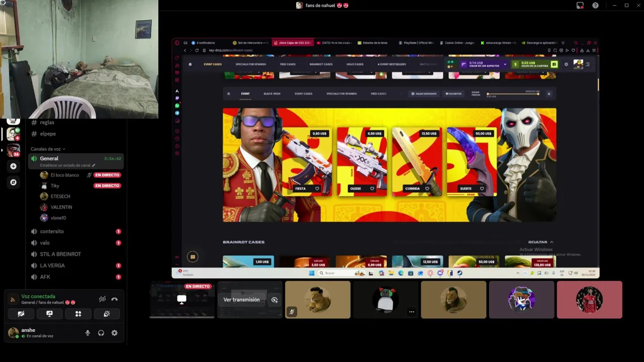Join valo voice channel
This screenshot has height=362, width=644.
(x=75, y=243)
